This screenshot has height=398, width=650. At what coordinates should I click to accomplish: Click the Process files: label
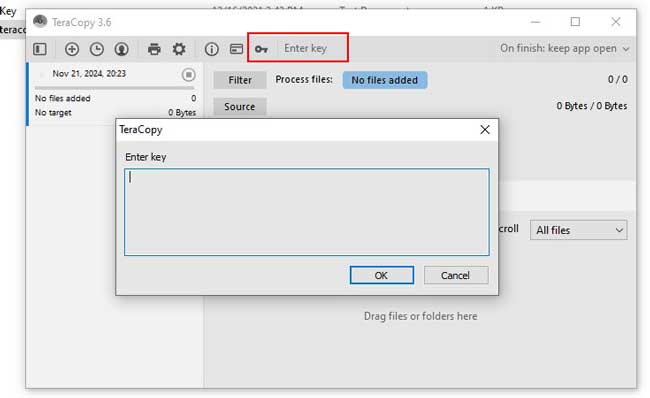(x=304, y=79)
